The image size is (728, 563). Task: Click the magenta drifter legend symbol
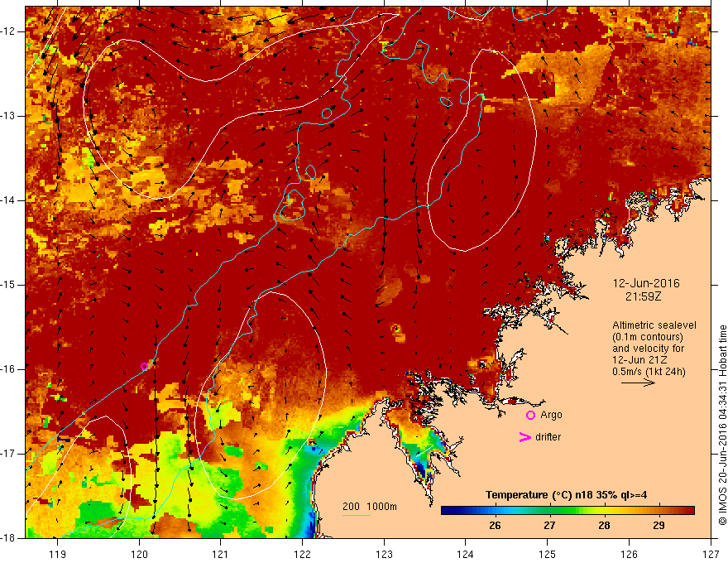click(x=524, y=437)
